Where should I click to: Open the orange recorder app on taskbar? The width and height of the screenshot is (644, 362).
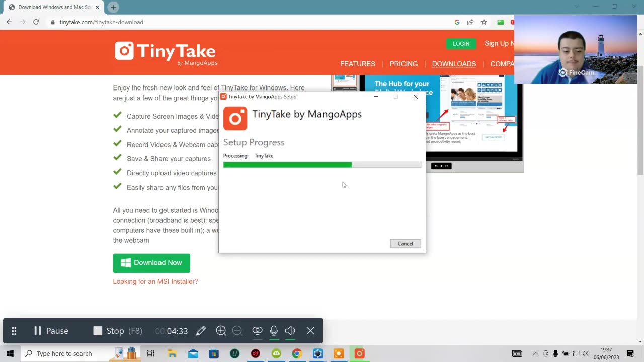click(x=338, y=353)
